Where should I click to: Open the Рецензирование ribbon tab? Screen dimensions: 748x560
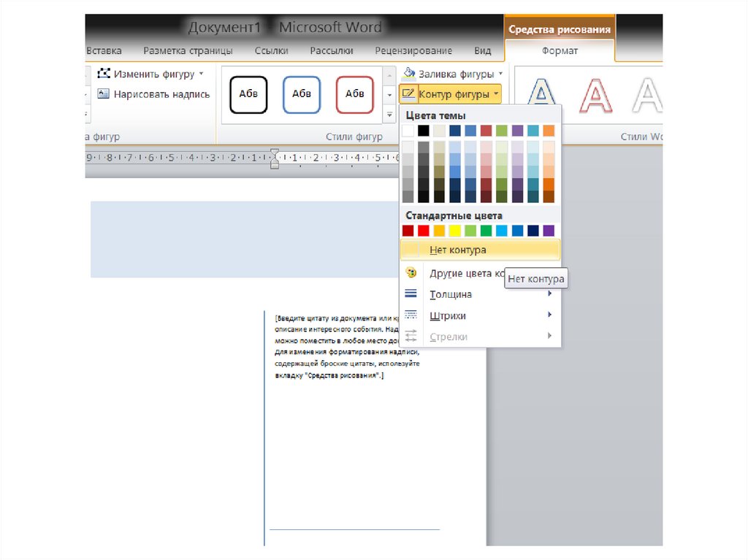click(x=413, y=51)
